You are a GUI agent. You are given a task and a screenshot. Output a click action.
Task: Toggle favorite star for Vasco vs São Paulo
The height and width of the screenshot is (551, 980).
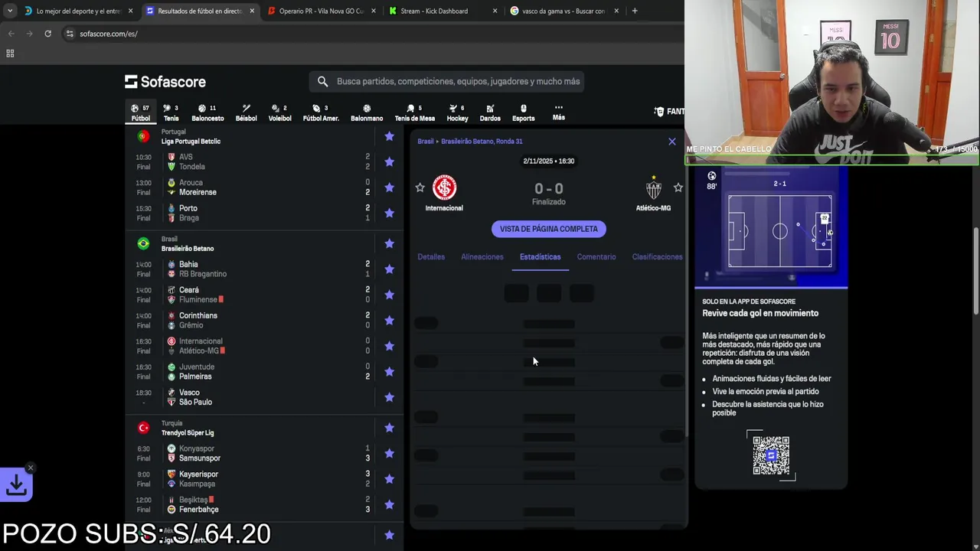[x=389, y=397]
